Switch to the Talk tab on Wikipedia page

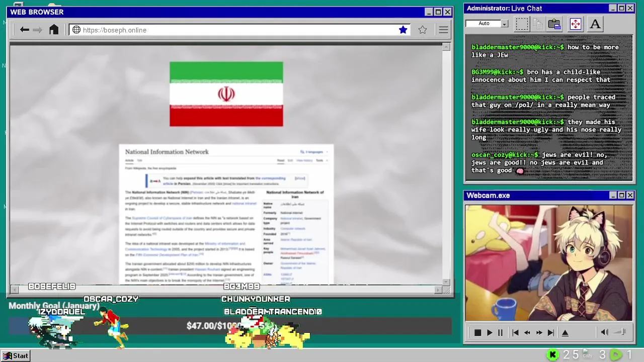(x=140, y=160)
